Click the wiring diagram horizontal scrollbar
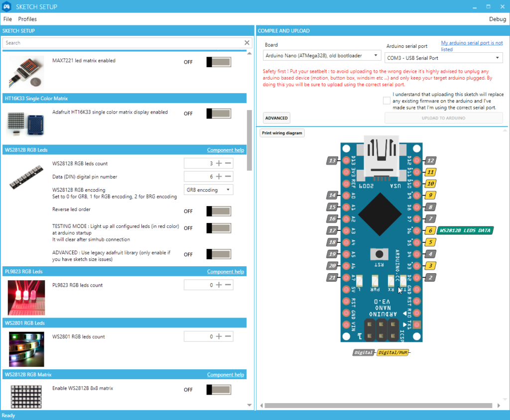 coord(379,406)
